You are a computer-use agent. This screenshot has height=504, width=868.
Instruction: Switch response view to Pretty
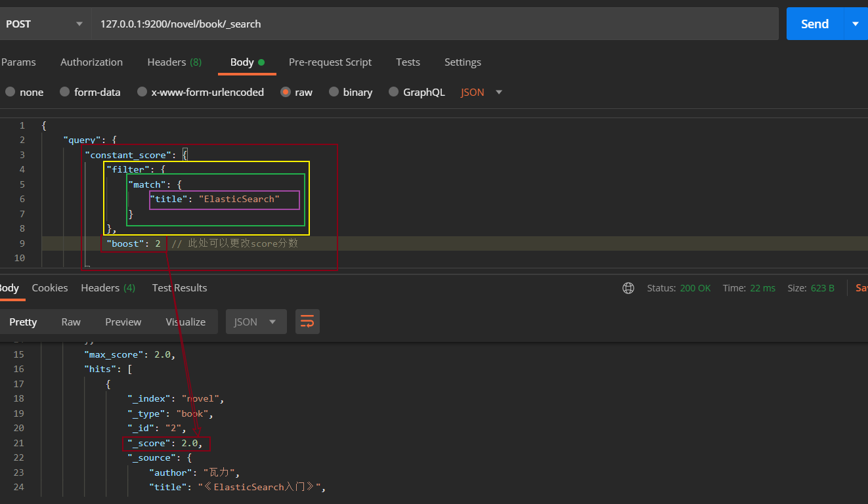point(23,322)
